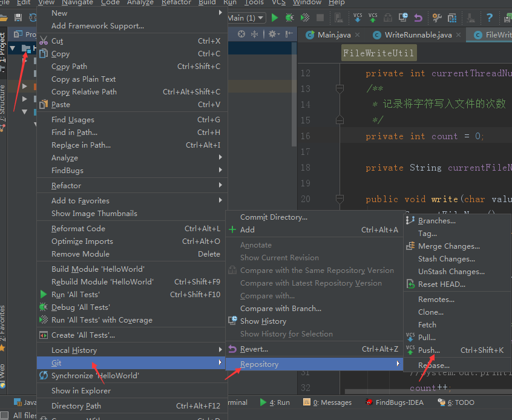The width and height of the screenshot is (512, 420).
Task: Open the 0: Messages tool window
Action: (327, 402)
